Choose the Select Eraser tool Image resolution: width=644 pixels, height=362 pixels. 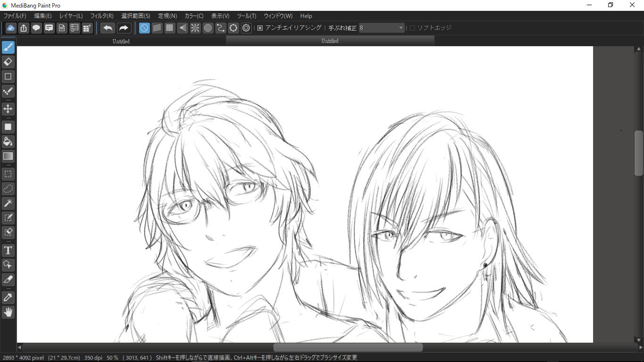click(8, 232)
